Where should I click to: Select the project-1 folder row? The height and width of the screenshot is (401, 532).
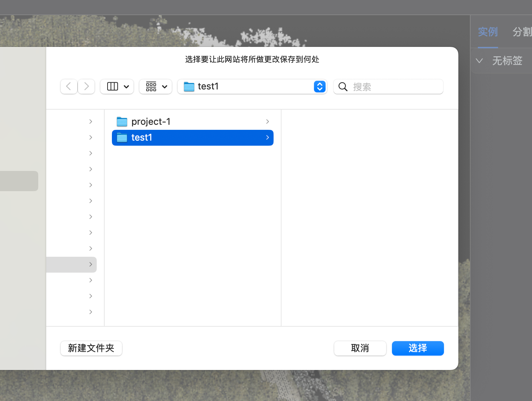180,122
